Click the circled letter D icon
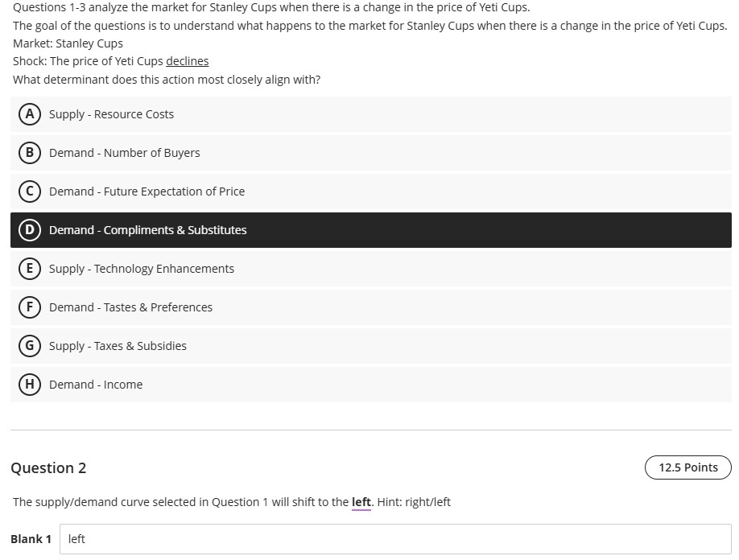The height and width of the screenshot is (560, 739). (30, 229)
